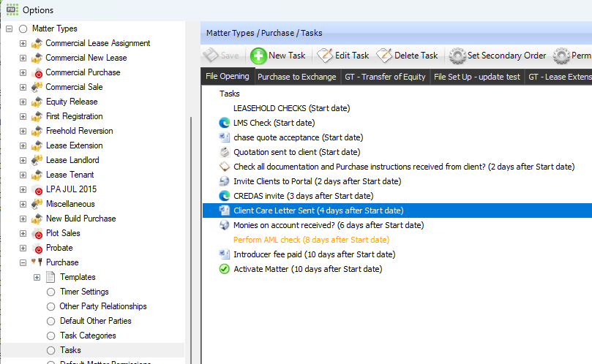
Task: Open the File Opening tab
Action: pos(228,77)
